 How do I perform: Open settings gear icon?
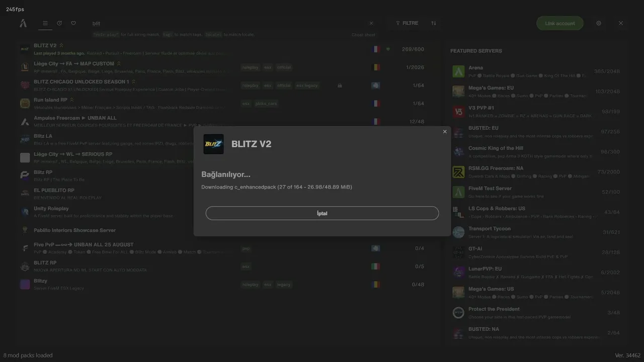coord(599,23)
